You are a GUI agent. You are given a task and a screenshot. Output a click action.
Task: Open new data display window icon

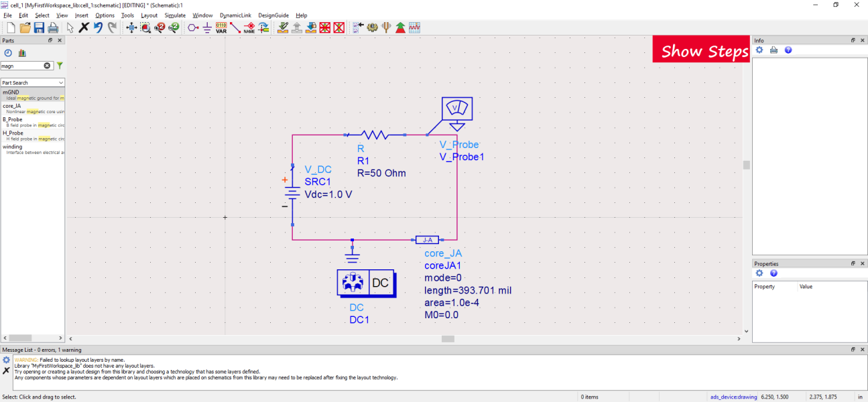pos(414,27)
